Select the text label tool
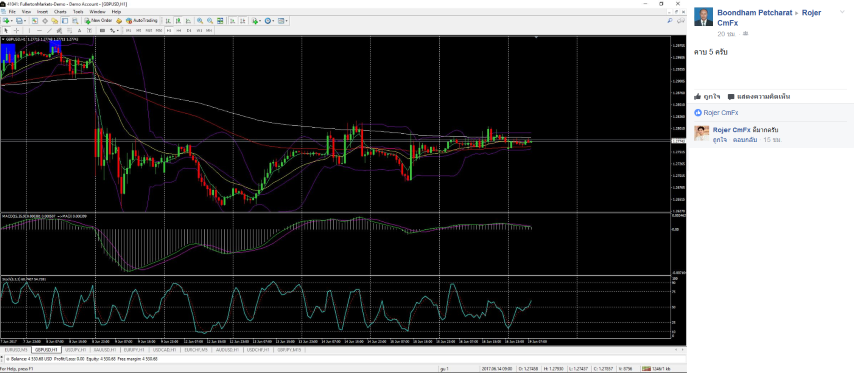 tap(80, 30)
